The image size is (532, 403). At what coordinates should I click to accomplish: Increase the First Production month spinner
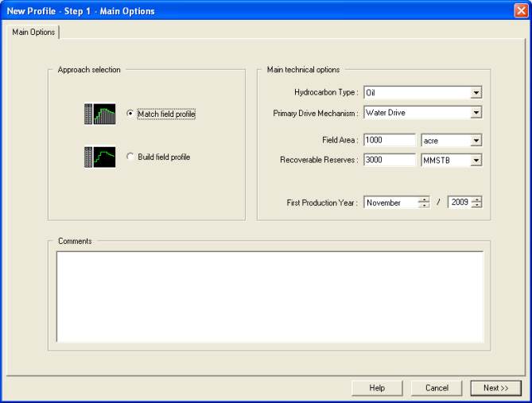(424, 200)
